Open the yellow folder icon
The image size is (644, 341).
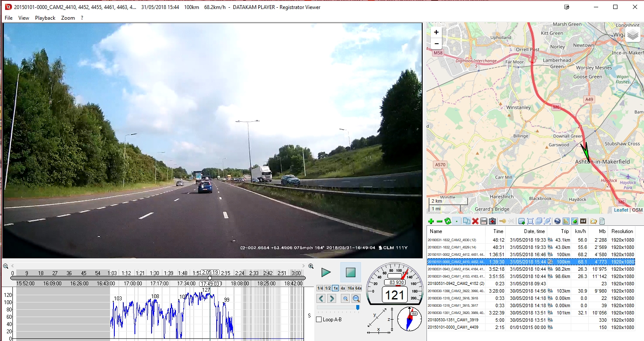593,221
